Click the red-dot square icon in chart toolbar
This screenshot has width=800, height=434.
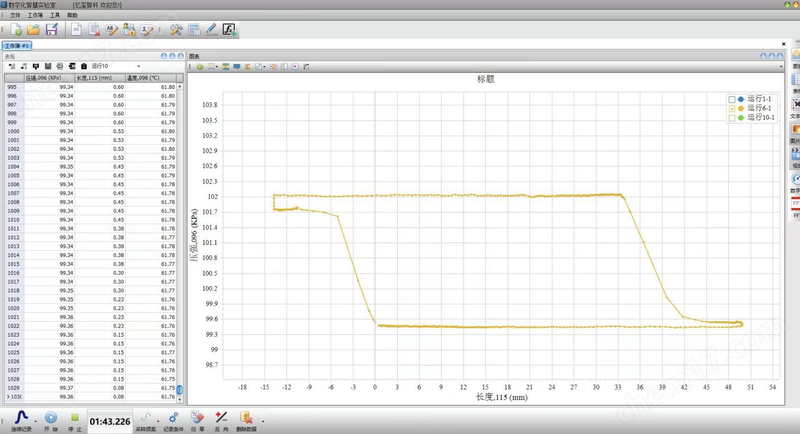tap(295, 67)
